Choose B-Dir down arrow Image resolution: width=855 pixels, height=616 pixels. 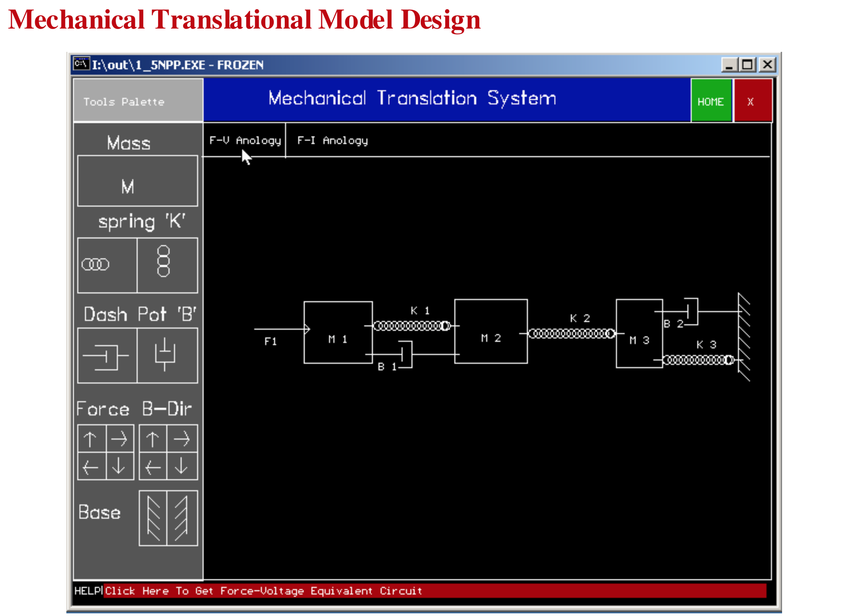click(182, 466)
